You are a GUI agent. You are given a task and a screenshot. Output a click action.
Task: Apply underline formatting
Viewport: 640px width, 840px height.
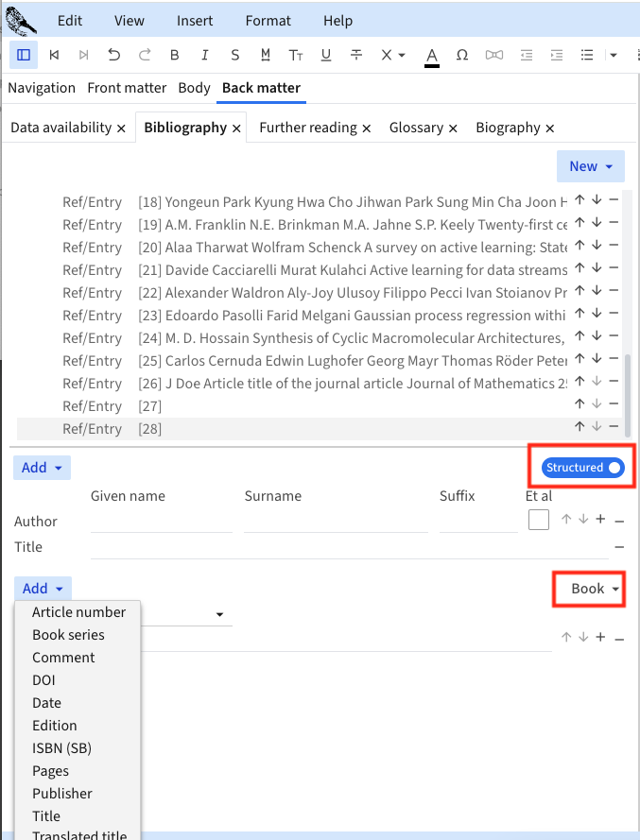[326, 55]
